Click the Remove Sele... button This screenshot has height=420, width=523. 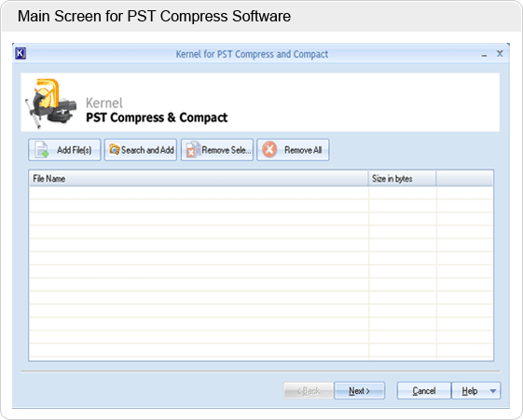217,150
